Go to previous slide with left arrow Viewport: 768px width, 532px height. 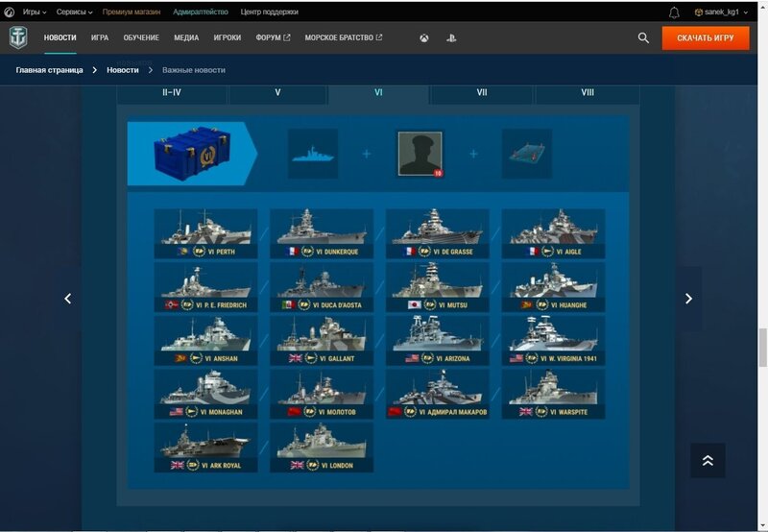68,299
